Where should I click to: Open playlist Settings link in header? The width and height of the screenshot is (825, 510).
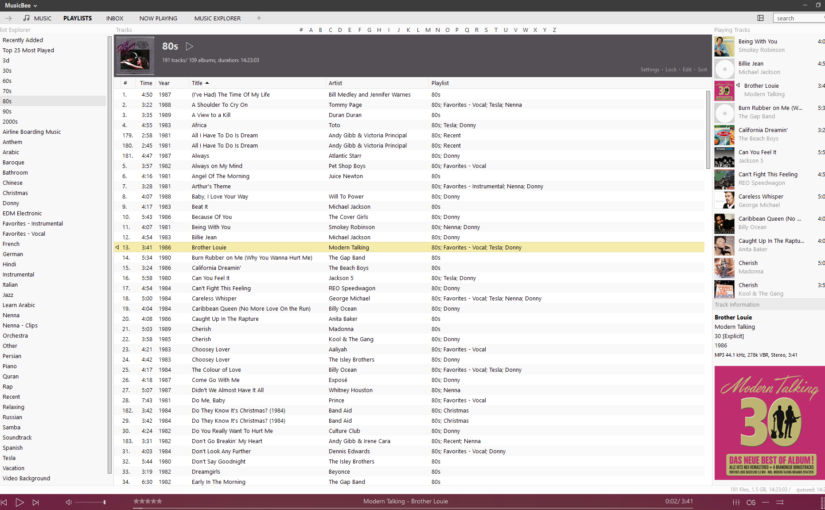pos(650,69)
